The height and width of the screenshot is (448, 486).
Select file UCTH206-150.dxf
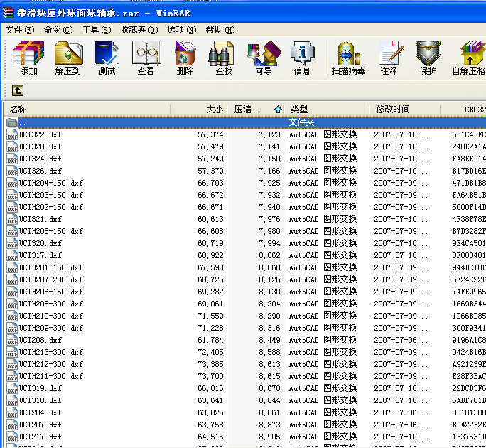tap(51, 292)
